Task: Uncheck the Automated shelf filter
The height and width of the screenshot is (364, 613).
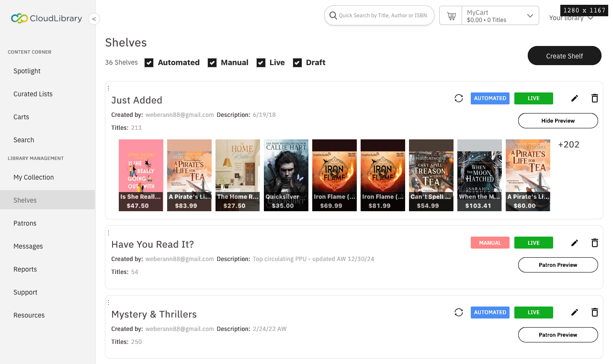Action: 149,62
